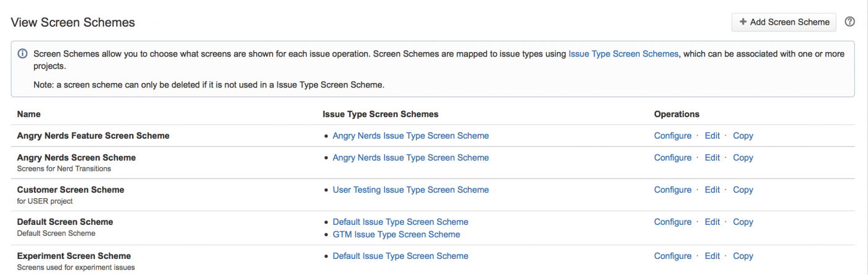The image size is (868, 275).
Task: Open the GTM Issue Type Screen Scheme link
Action: click(x=396, y=234)
